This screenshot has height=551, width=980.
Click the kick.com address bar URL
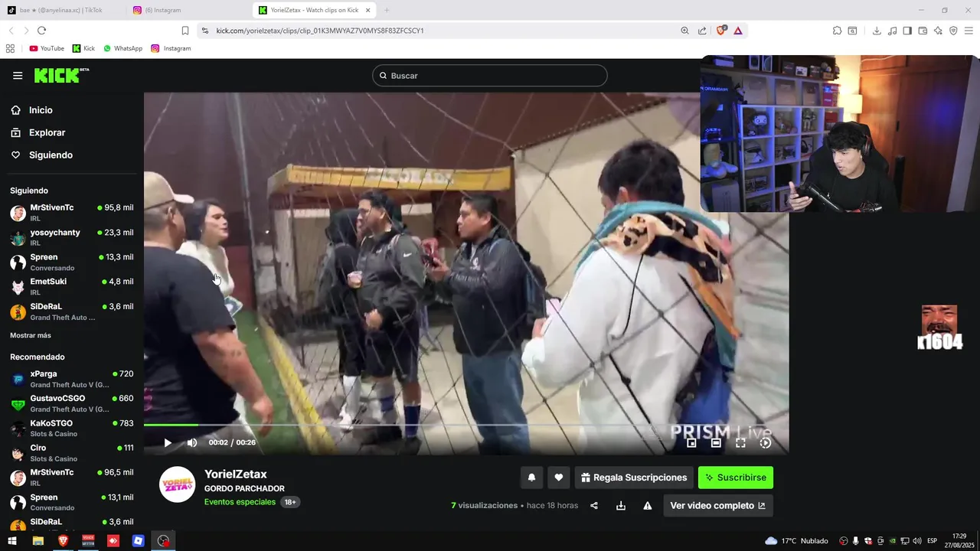coord(320,31)
